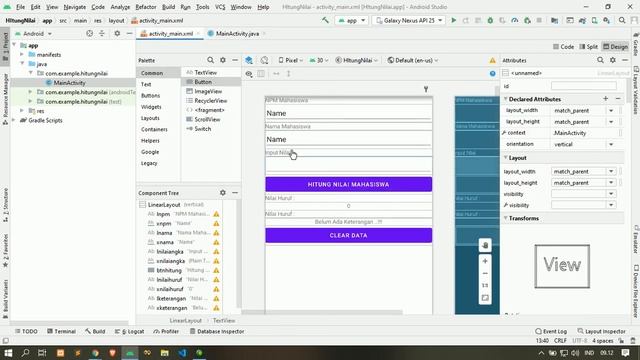Image resolution: width=640 pixels, height=360 pixels.
Task: Open the Refactor menu
Action: [x=146, y=7]
